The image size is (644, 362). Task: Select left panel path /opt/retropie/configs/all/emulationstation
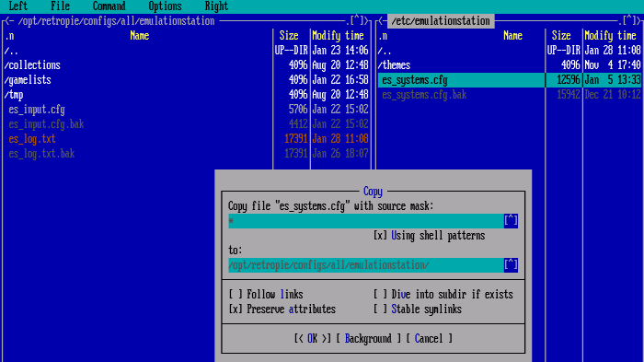tap(116, 20)
